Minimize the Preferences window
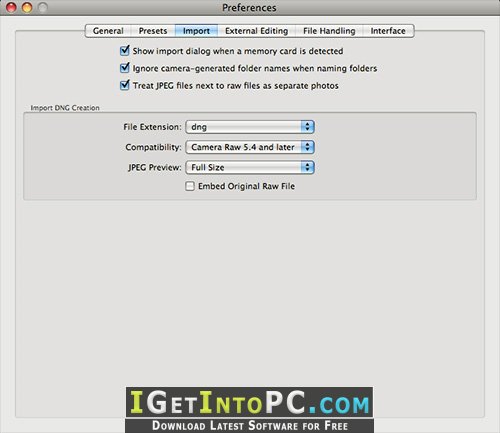This screenshot has width=500, height=433. point(27,7)
